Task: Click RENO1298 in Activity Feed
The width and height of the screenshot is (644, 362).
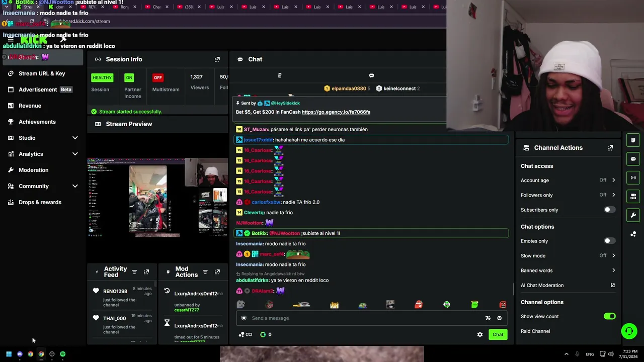Action: pos(115,291)
